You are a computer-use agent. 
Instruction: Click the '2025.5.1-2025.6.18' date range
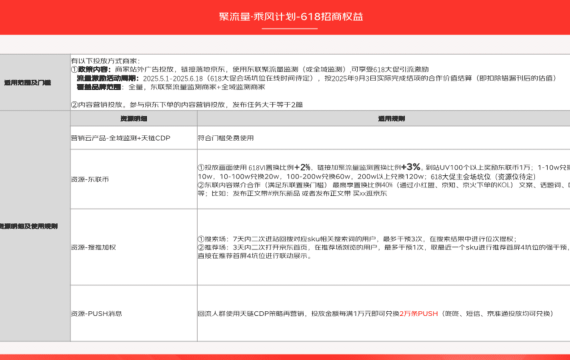(x=173, y=78)
